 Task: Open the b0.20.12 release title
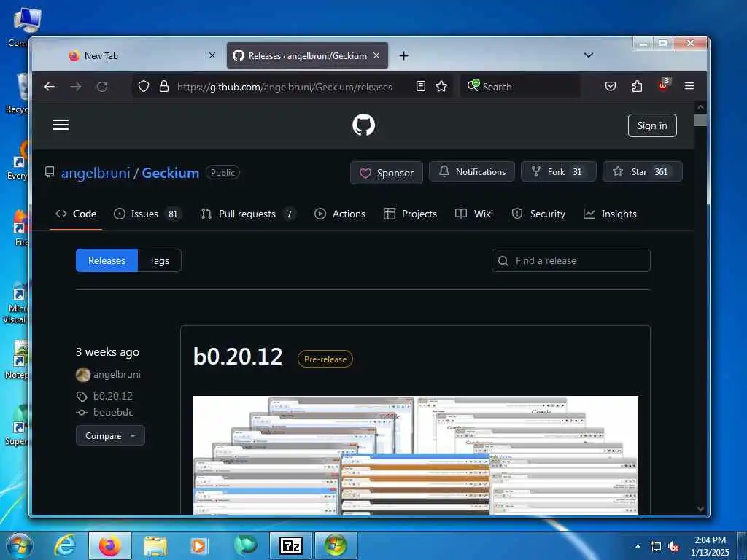point(237,357)
